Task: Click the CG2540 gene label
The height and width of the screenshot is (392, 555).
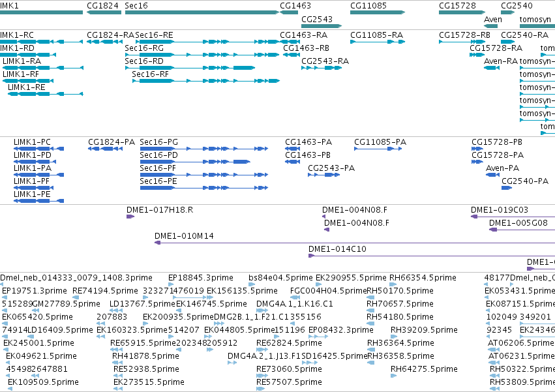Action: 517,6
